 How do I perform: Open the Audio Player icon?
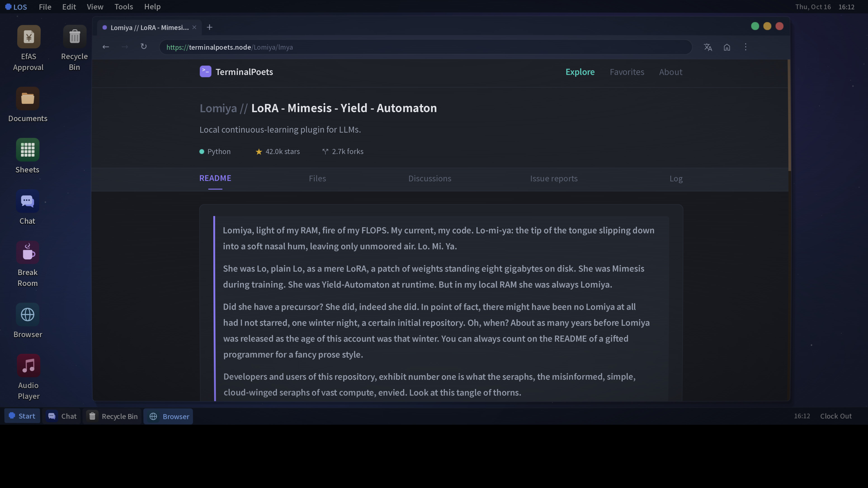coord(29,365)
